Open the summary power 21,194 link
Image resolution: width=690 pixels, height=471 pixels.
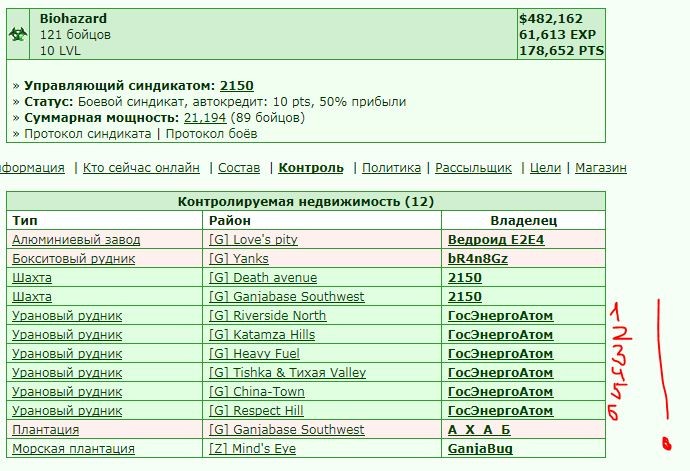[x=205, y=118]
